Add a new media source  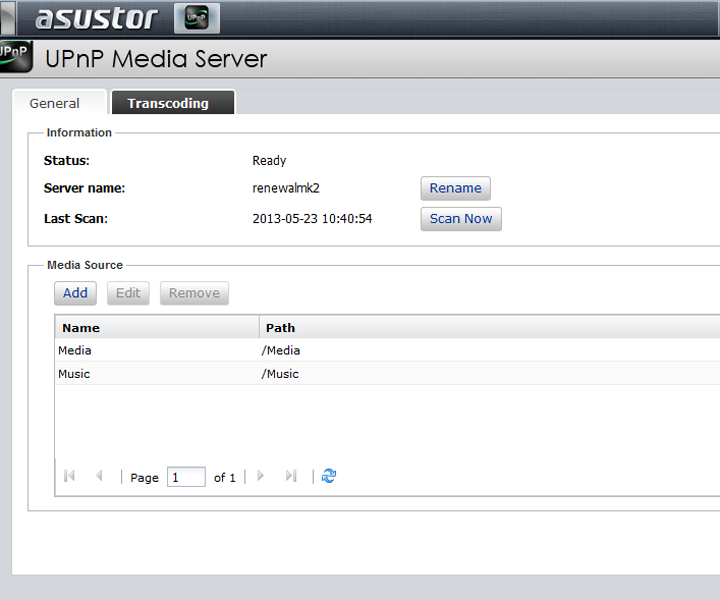click(x=75, y=293)
